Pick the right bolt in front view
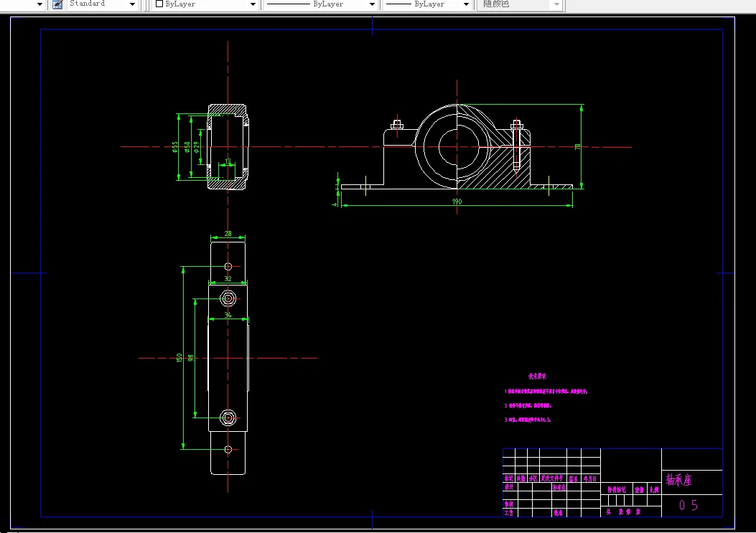 (x=516, y=147)
